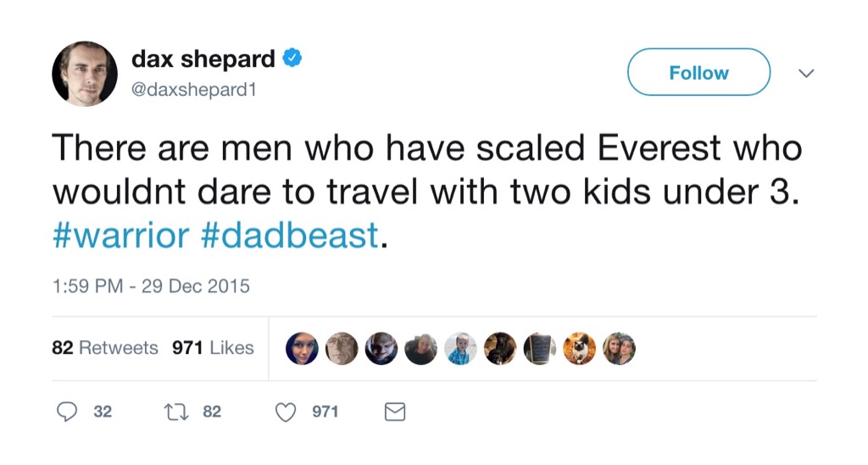View the 82 Retweets list
The height and width of the screenshot is (465, 868).
(105, 348)
